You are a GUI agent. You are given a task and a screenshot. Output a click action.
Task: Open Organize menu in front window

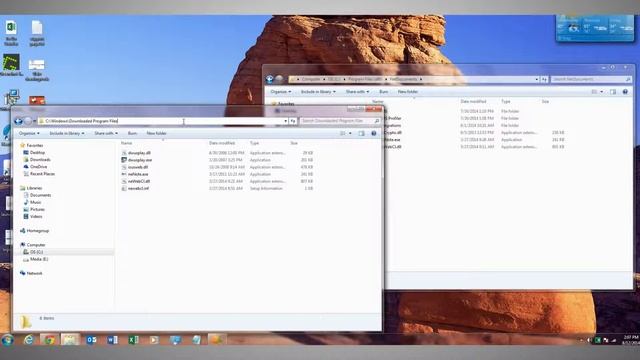click(29, 133)
